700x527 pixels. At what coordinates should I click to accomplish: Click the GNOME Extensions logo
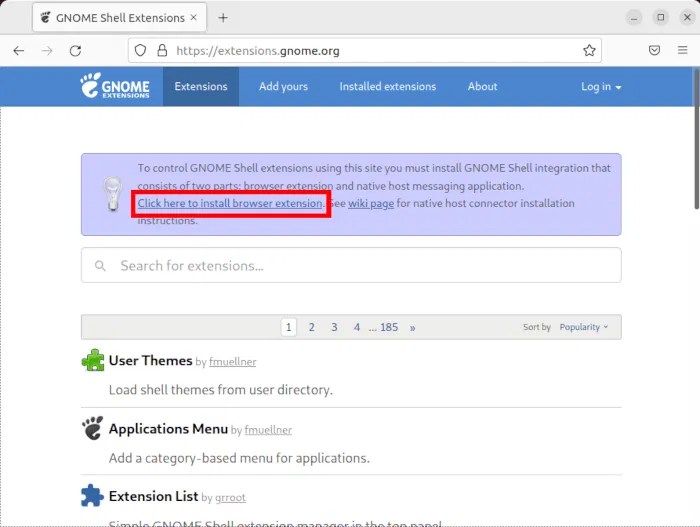(x=115, y=85)
